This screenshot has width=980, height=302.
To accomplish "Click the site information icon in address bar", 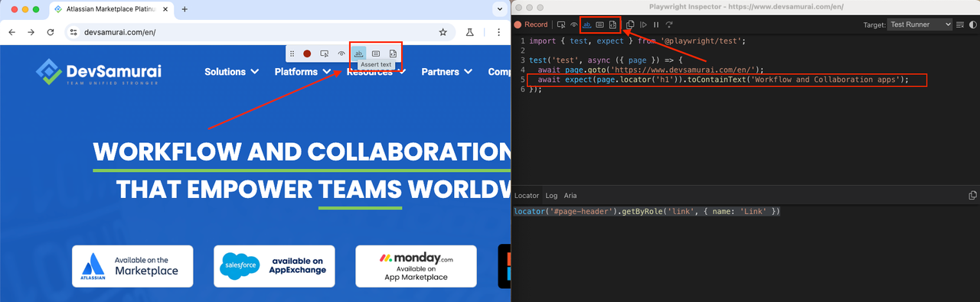I will 73,32.
